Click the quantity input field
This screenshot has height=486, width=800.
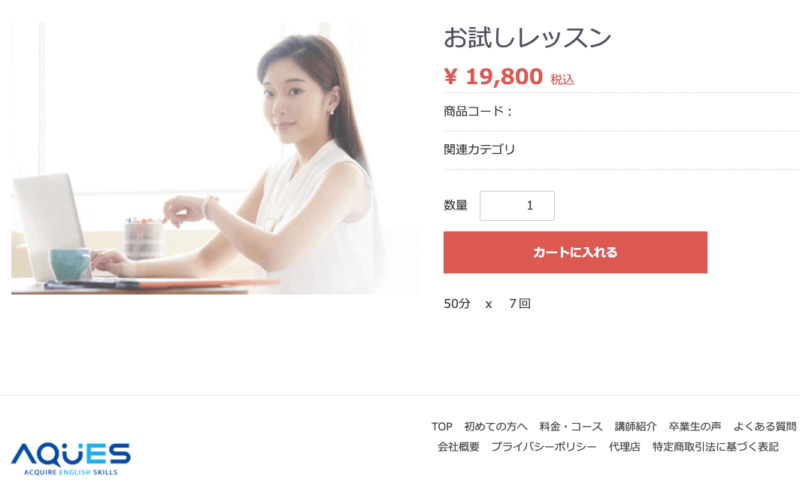point(517,206)
